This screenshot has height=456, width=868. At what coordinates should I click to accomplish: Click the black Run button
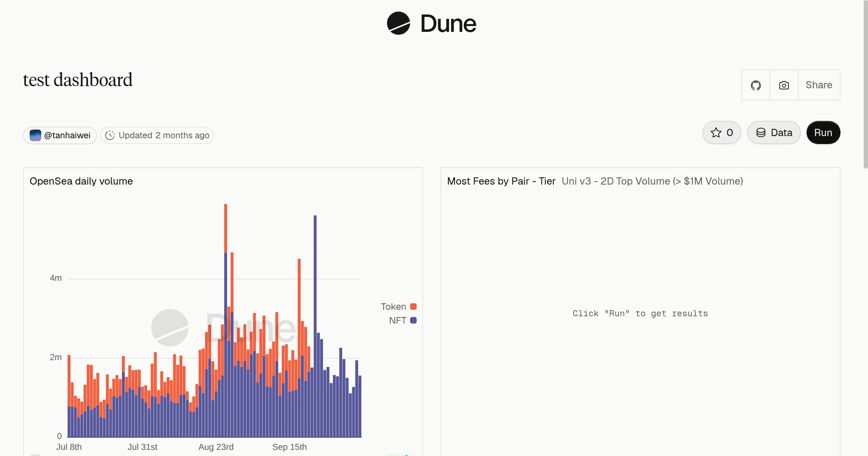(x=823, y=132)
